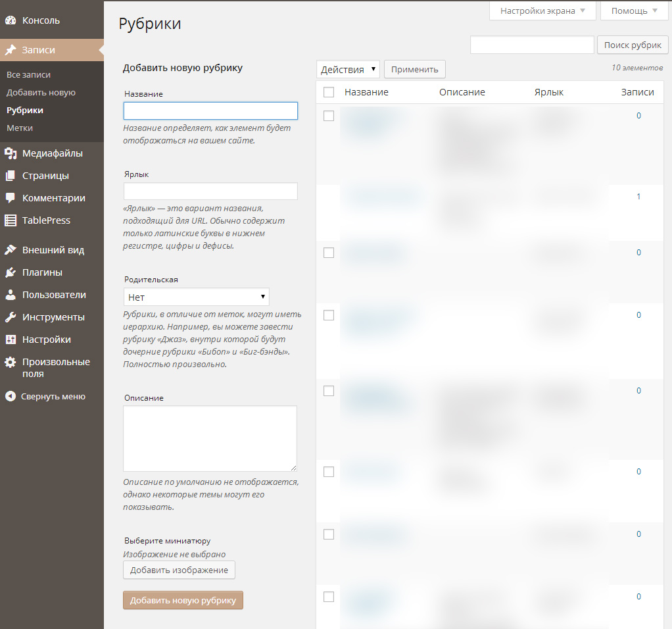Check the last visible row checkbox
This screenshot has width=672, height=629.
tap(329, 597)
